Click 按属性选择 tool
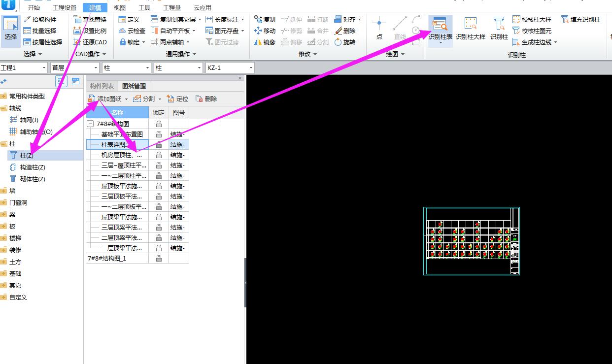This screenshot has width=612, height=364. tap(43, 42)
